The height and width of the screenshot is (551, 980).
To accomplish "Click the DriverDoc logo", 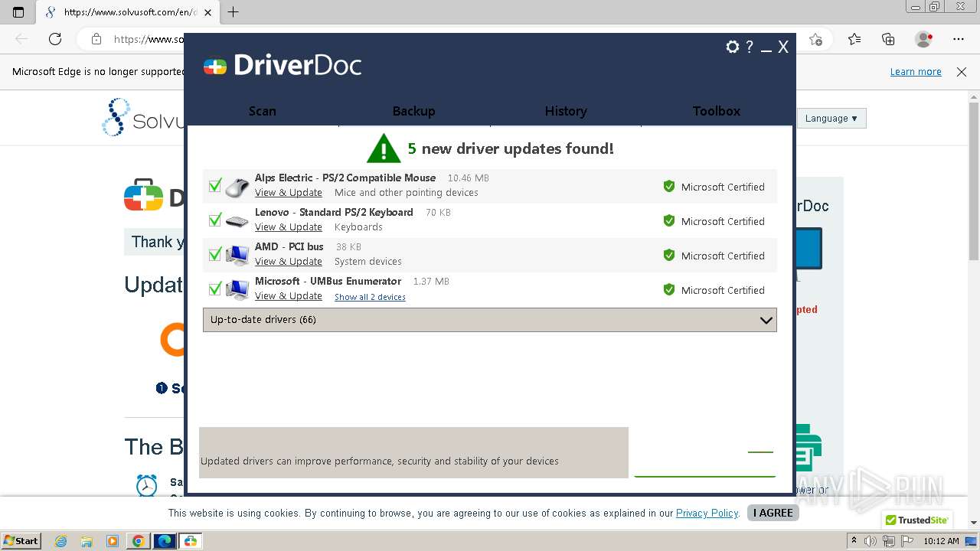I will 283,66.
